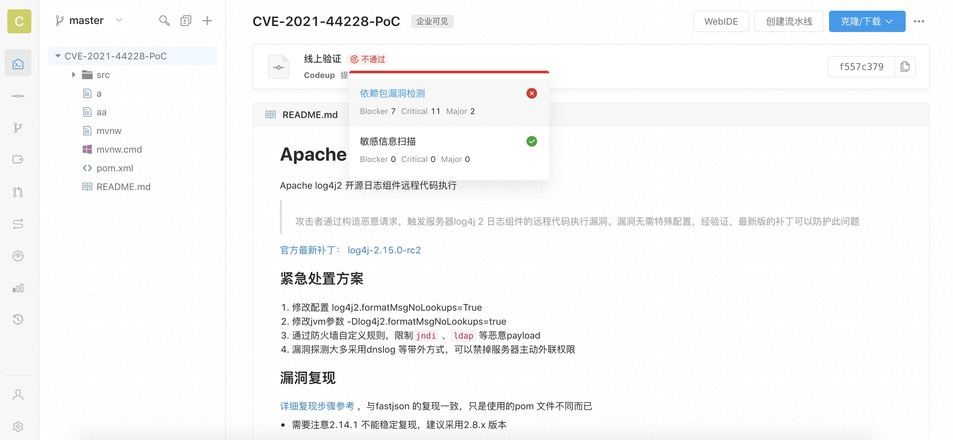Click the green passed icon for 敏感信息扫描
Viewport: 953px width, 440px height.
[x=532, y=141]
